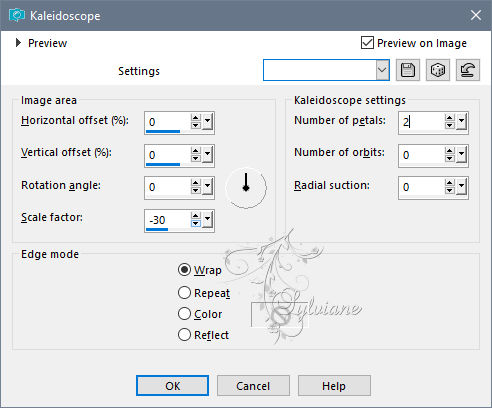The width and height of the screenshot is (492, 408).
Task: Click the Kaleidoscope title bar app icon
Action: (x=16, y=15)
